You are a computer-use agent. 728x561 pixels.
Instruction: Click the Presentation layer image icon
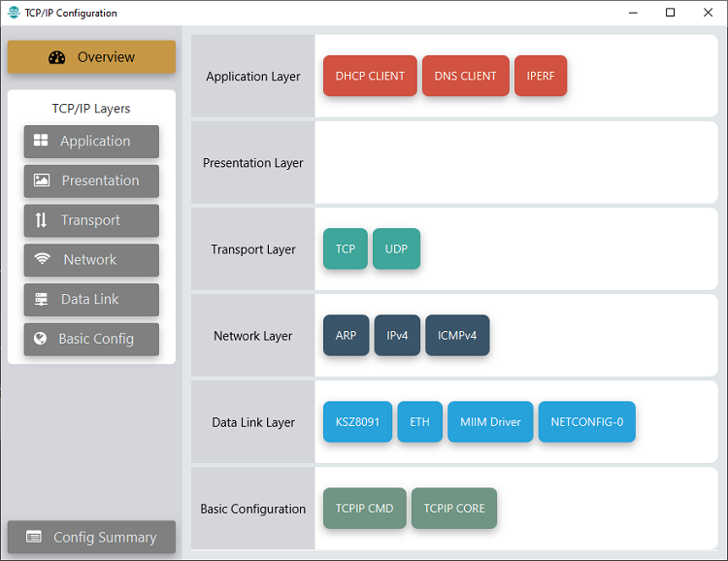42,181
